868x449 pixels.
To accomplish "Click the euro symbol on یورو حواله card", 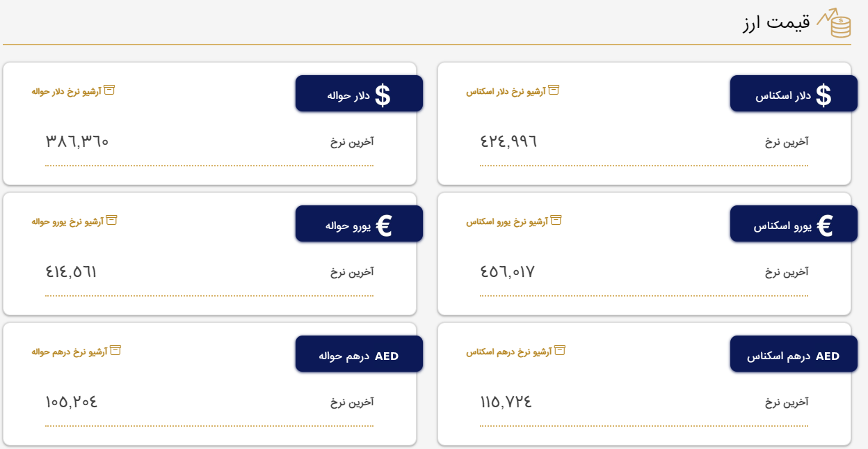I will (x=383, y=223).
